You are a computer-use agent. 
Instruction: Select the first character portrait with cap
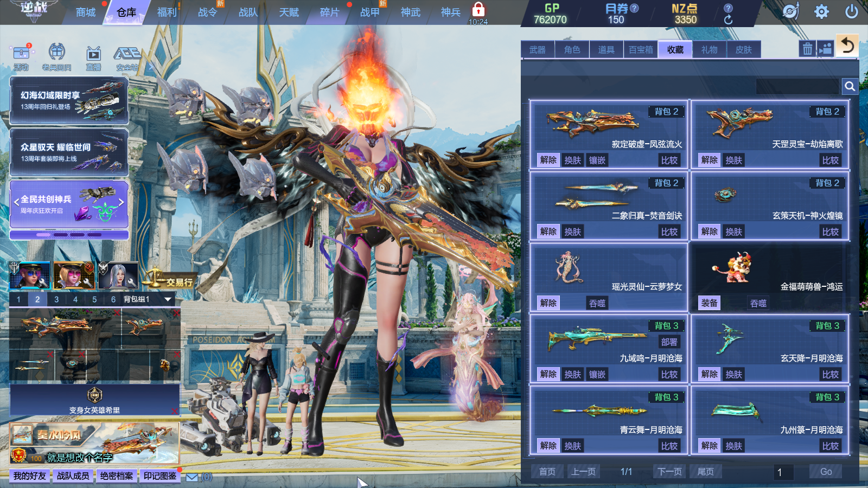tap(30, 275)
